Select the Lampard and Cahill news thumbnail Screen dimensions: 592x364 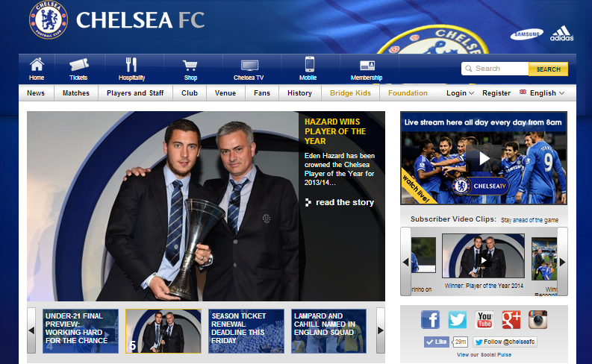pyautogui.click(x=328, y=330)
